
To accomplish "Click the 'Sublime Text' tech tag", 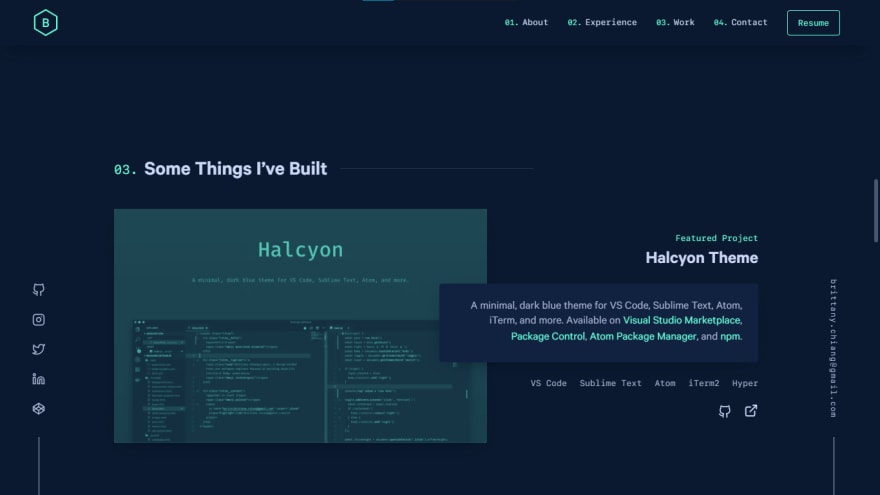I will coord(610,383).
